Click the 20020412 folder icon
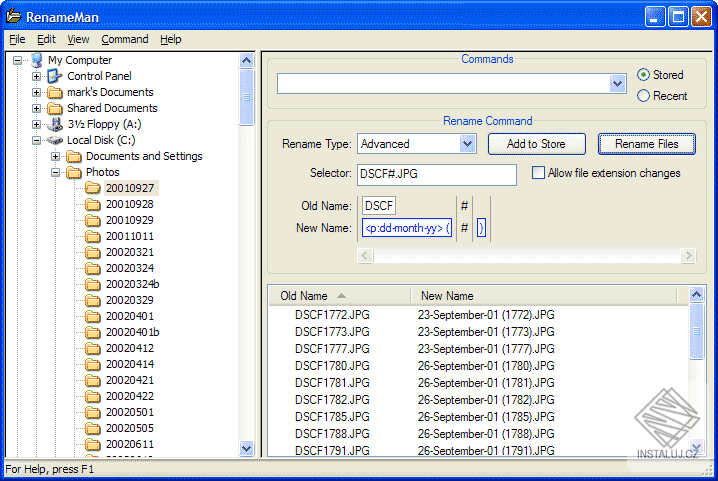This screenshot has width=718, height=481. [93, 349]
